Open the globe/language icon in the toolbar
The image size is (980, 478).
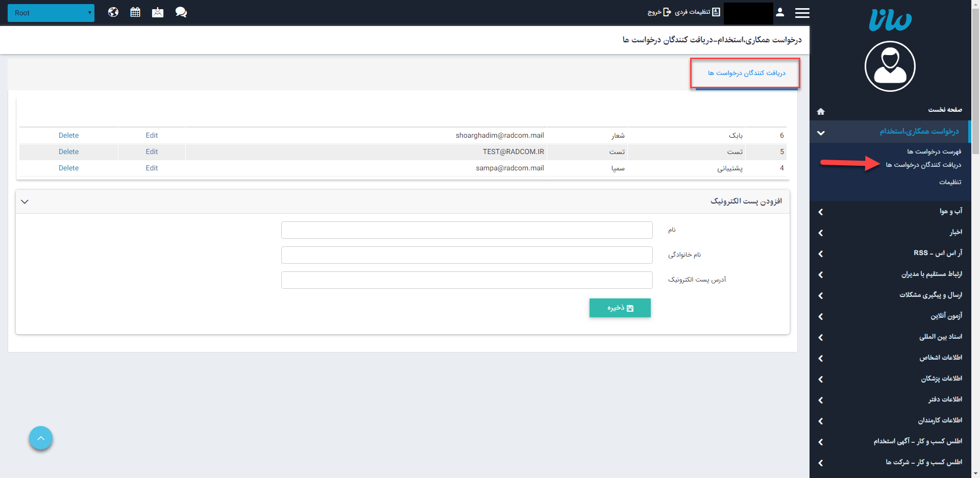[x=113, y=12]
